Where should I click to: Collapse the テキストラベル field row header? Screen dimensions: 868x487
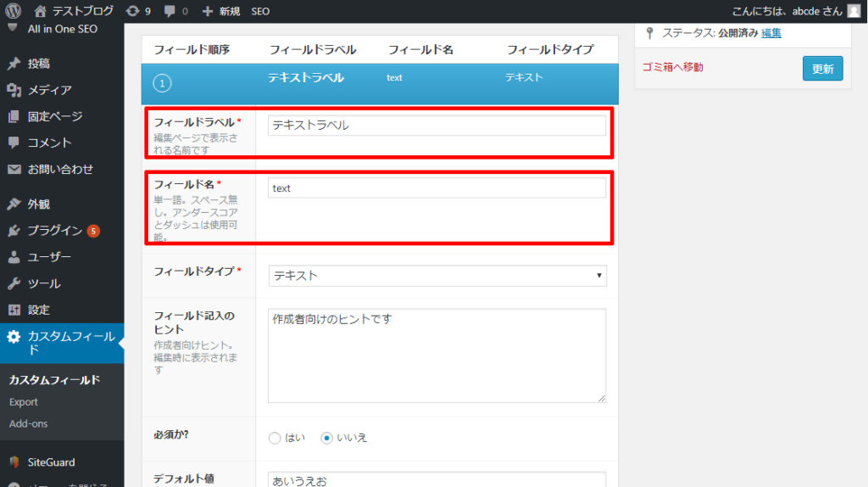tap(380, 82)
